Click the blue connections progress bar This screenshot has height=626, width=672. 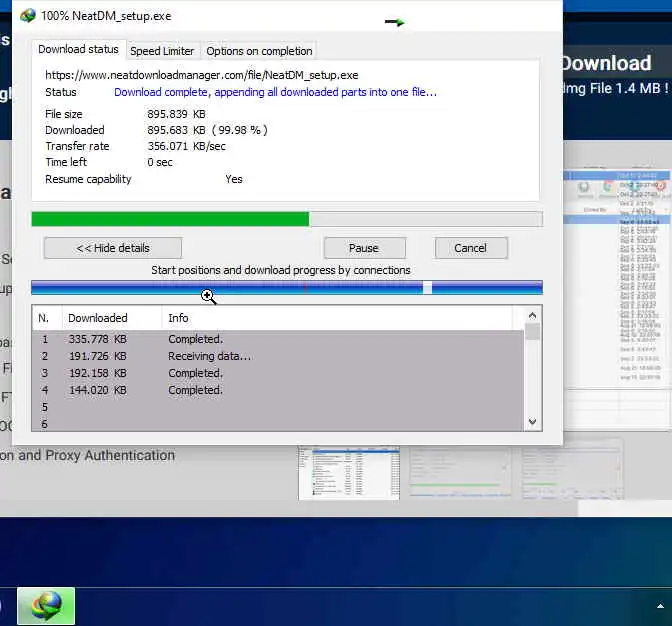[287, 288]
